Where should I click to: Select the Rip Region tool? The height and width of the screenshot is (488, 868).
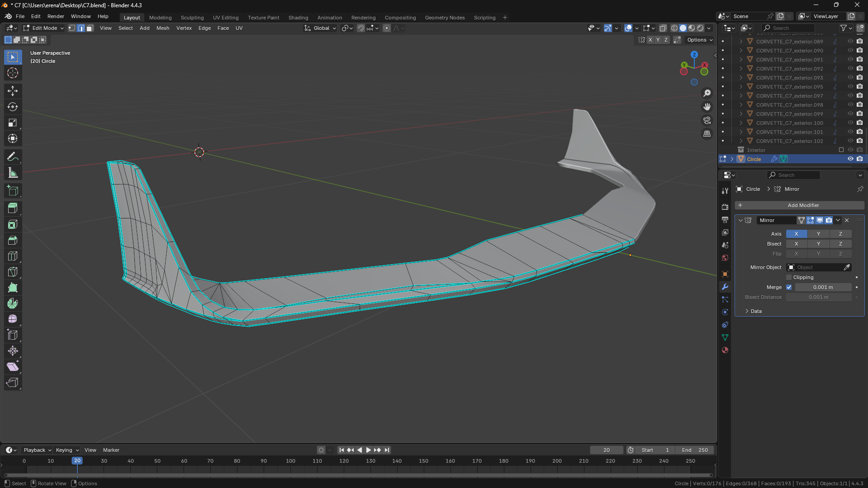[x=13, y=383]
